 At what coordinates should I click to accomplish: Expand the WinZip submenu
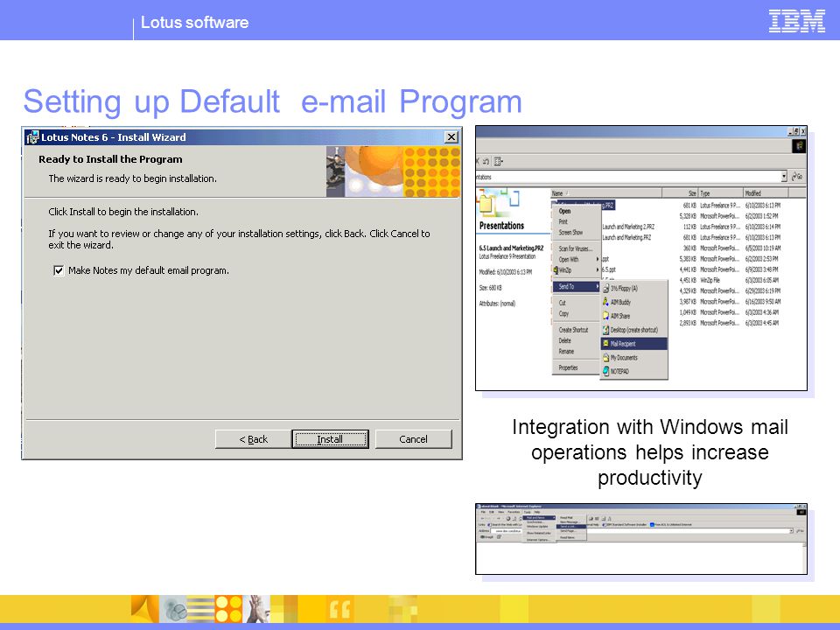577,270
